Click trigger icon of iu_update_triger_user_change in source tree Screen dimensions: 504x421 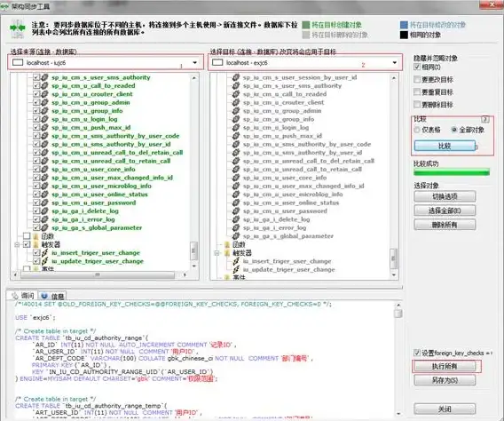pyautogui.click(x=44, y=261)
